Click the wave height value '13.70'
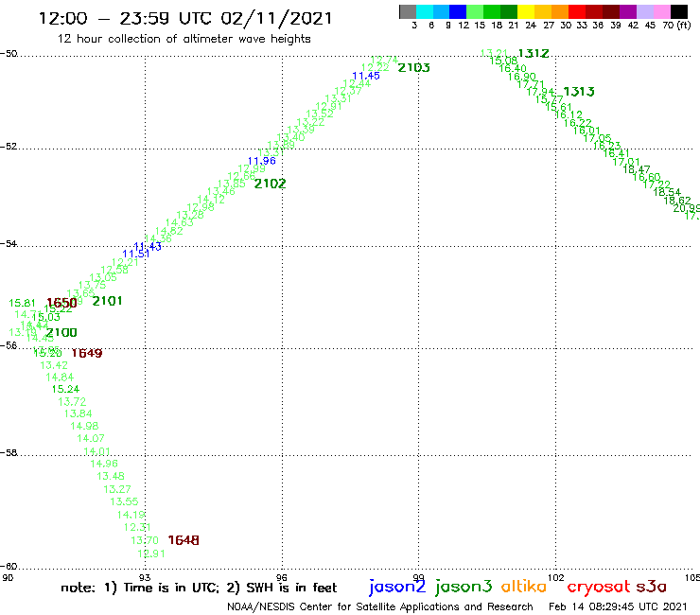This screenshot has height=615, width=700. 145,541
